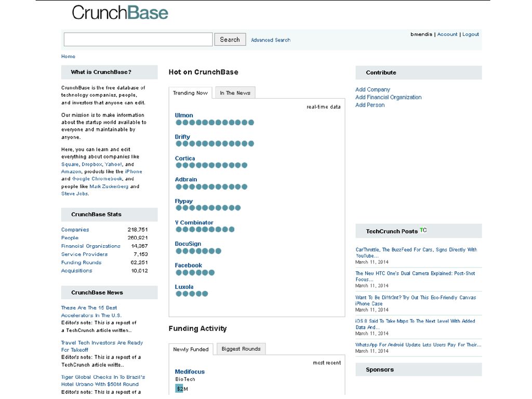Open the Drifty trending company
Image resolution: width=532 pixels, height=399 pixels.
click(182, 137)
